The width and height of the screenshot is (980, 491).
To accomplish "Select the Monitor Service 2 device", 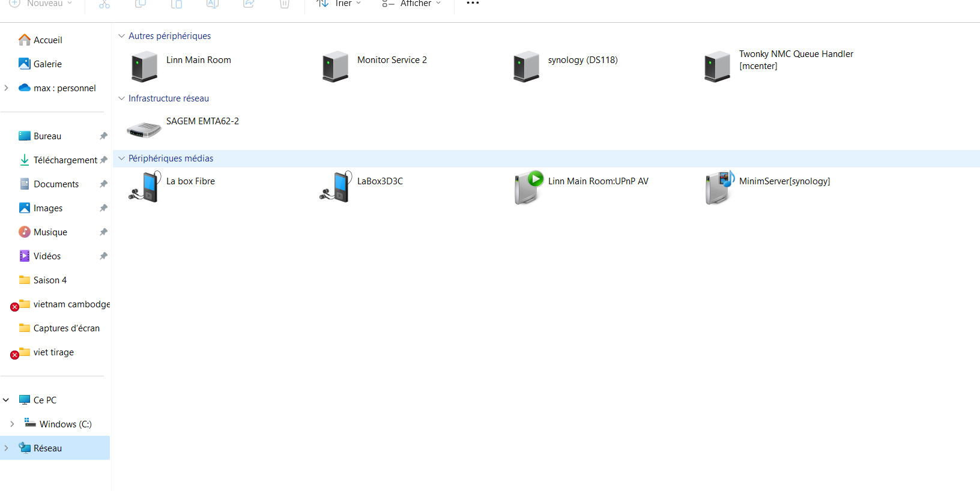I will [335, 66].
